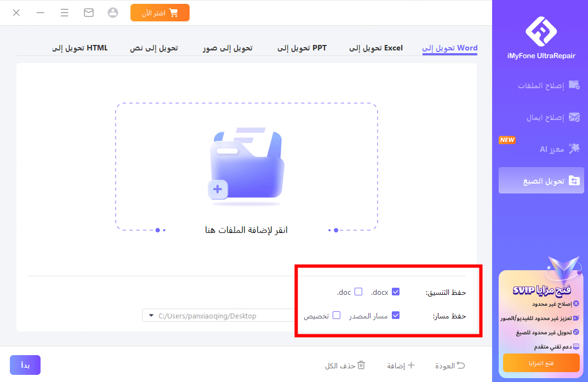Screen dimensions: 588x382
Task: Open the account profile icon
Action: click(113, 13)
